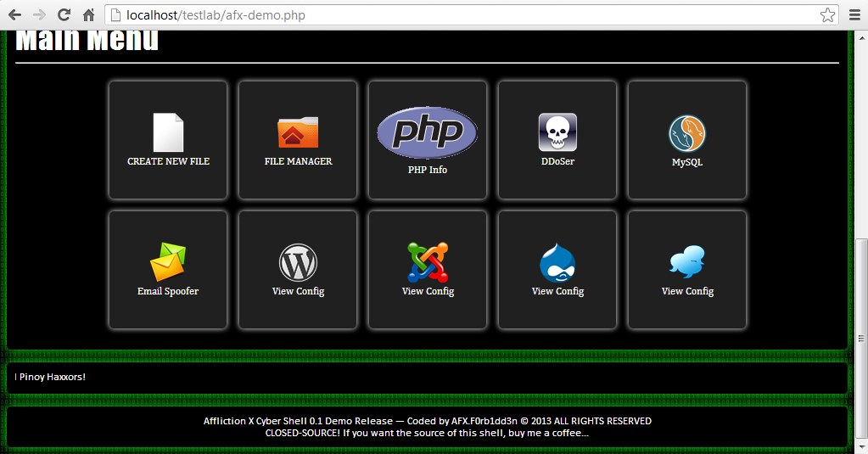Click the browser forward arrow
868x454 pixels.
click(x=39, y=15)
